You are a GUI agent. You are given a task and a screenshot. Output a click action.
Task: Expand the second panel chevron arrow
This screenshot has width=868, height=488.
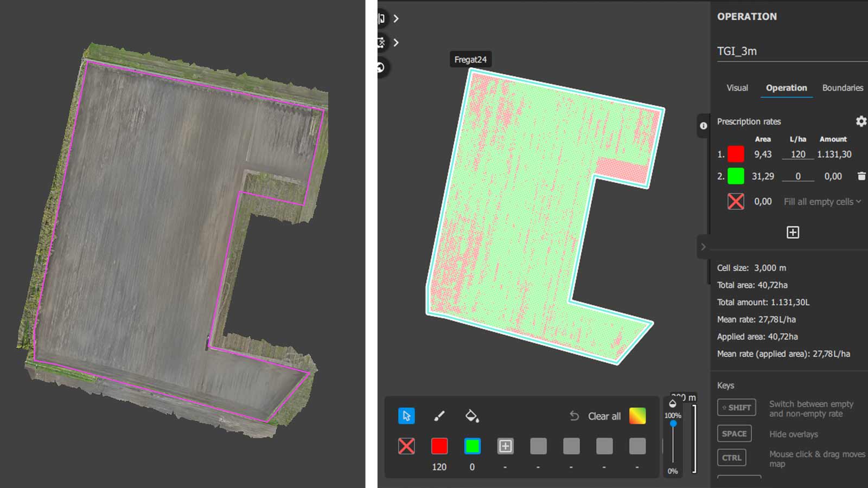point(395,42)
